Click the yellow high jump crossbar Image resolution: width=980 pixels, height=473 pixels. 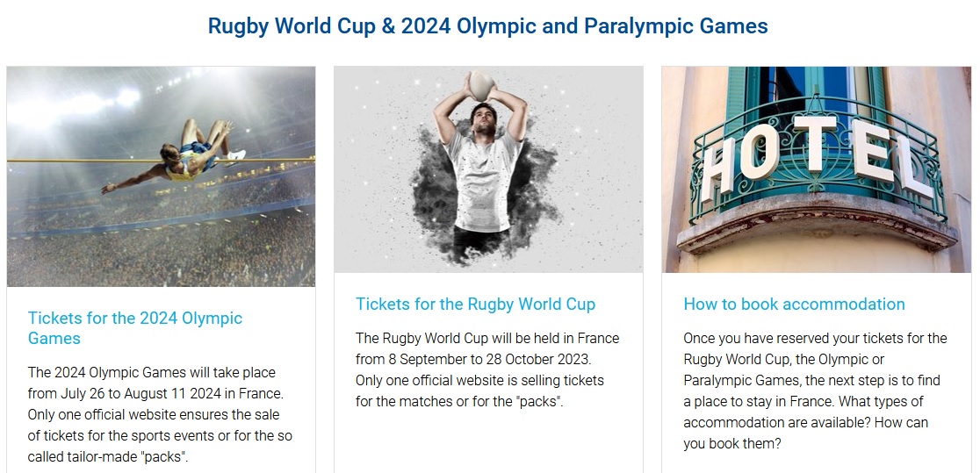point(162,161)
